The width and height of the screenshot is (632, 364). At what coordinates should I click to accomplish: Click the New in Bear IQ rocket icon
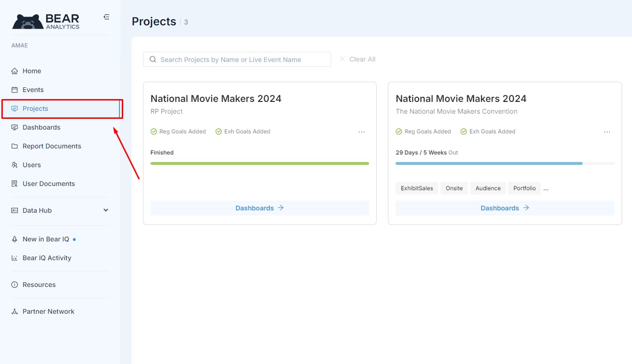(15, 239)
